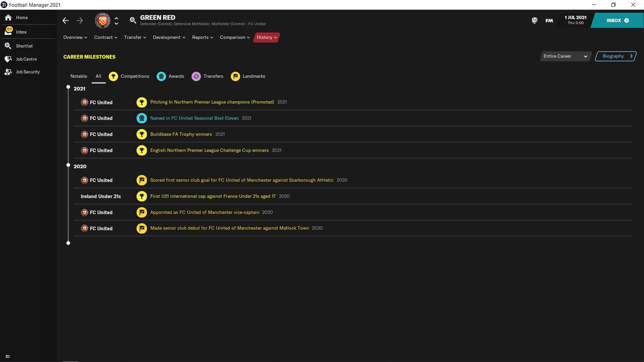The width and height of the screenshot is (644, 362).
Task: Switch to the Notable tab
Action: coord(78,76)
